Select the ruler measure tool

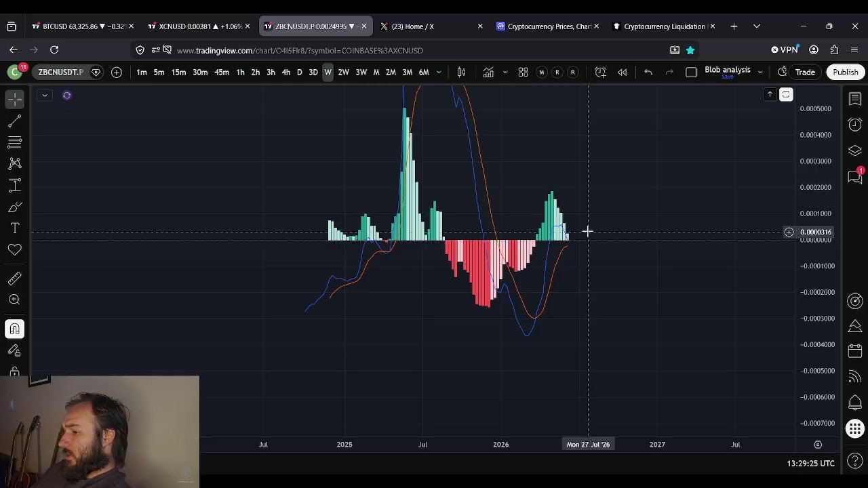[x=14, y=279]
